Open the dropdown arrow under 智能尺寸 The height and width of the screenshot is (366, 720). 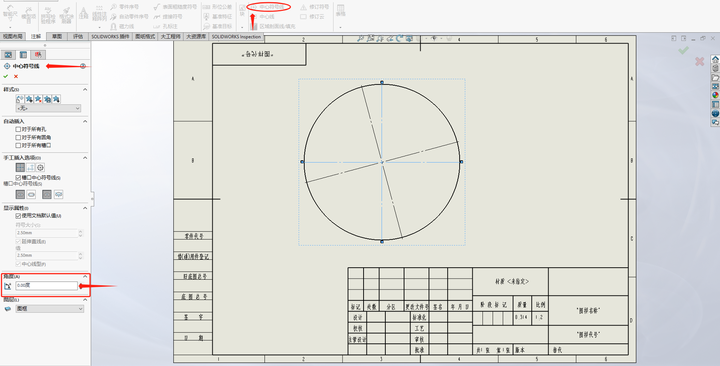coord(10,27)
